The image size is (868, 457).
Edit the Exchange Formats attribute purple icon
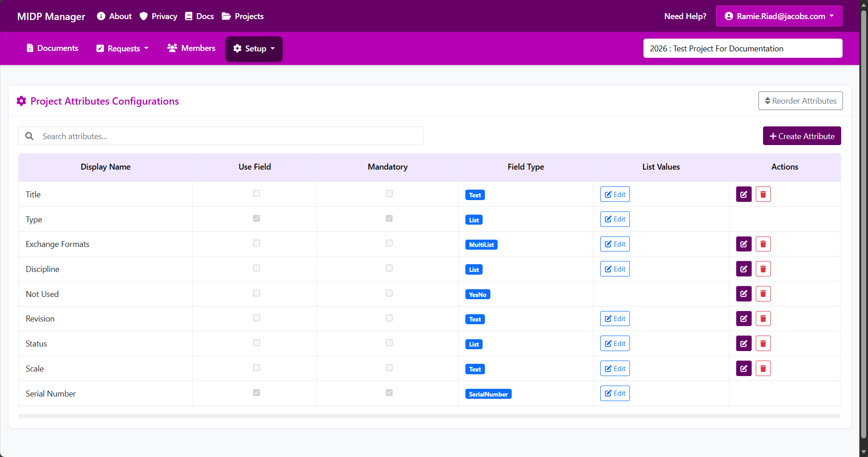point(743,244)
